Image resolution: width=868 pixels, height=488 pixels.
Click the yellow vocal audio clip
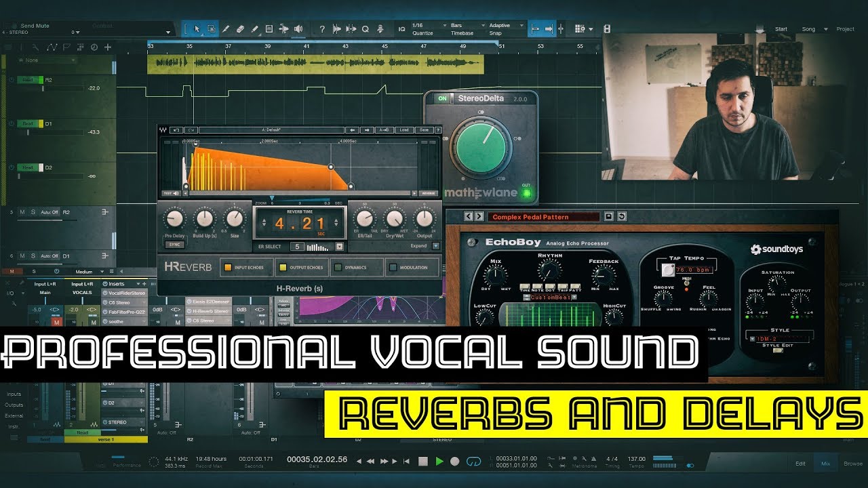(x=315, y=64)
